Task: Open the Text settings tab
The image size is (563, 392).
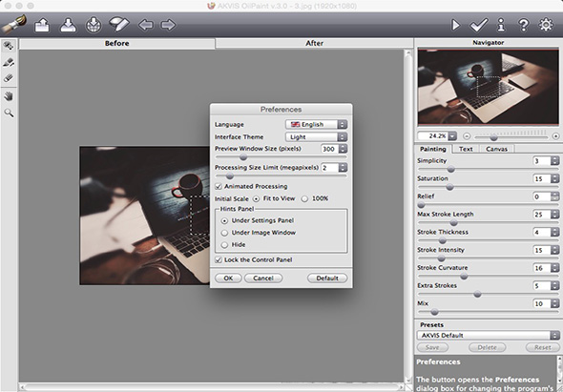Action: [466, 149]
